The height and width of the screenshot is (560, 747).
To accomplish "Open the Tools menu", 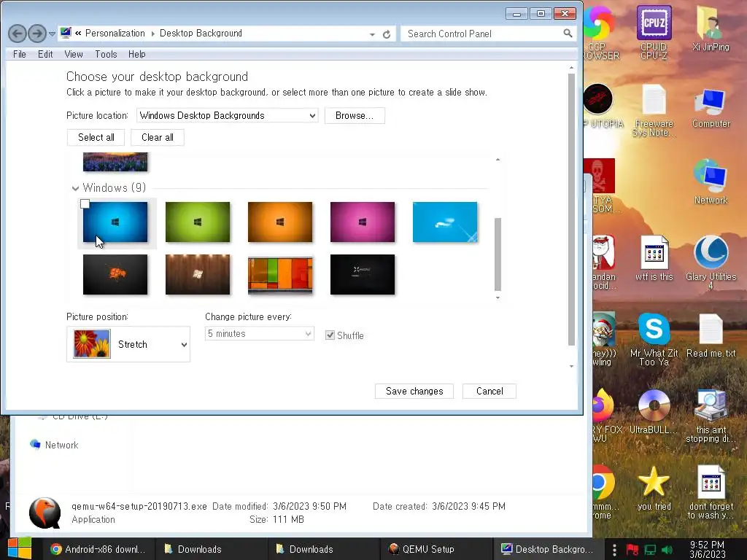I will click(106, 54).
